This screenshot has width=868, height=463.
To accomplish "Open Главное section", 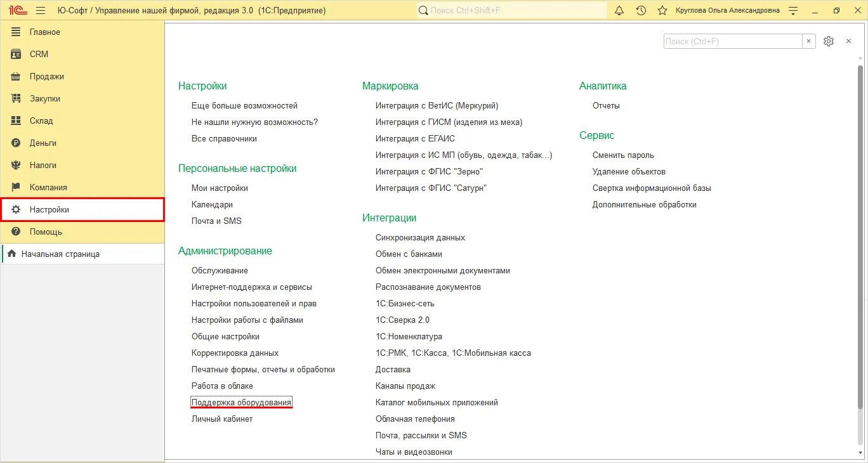I will [x=82, y=32].
